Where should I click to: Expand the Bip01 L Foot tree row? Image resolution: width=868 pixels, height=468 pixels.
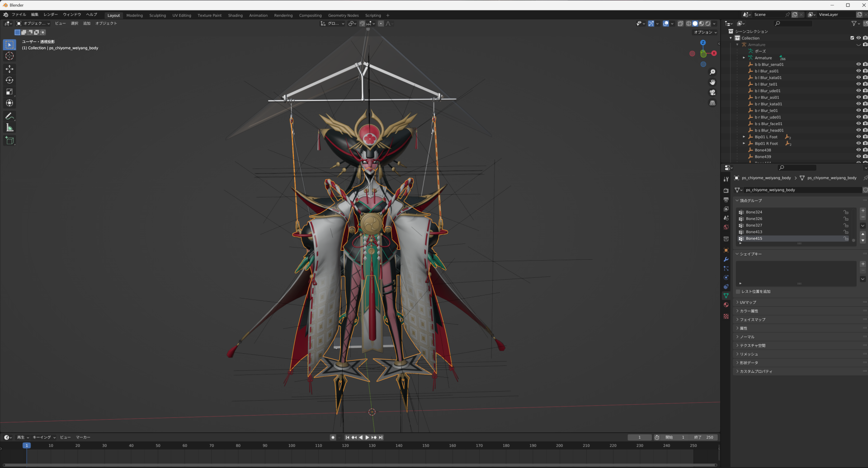click(744, 137)
